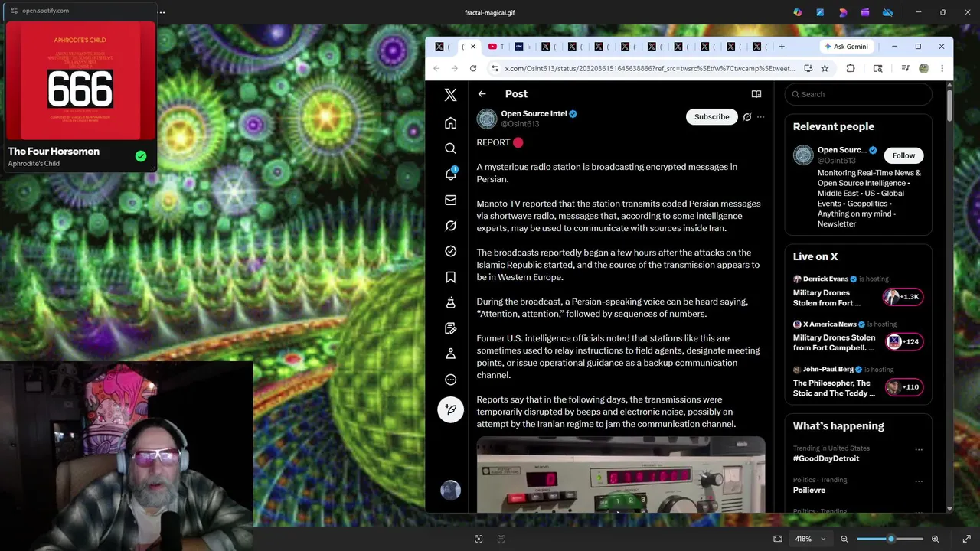The image size is (980, 551).
Task: Open the Explore search icon in X sidebar
Action: click(x=450, y=148)
